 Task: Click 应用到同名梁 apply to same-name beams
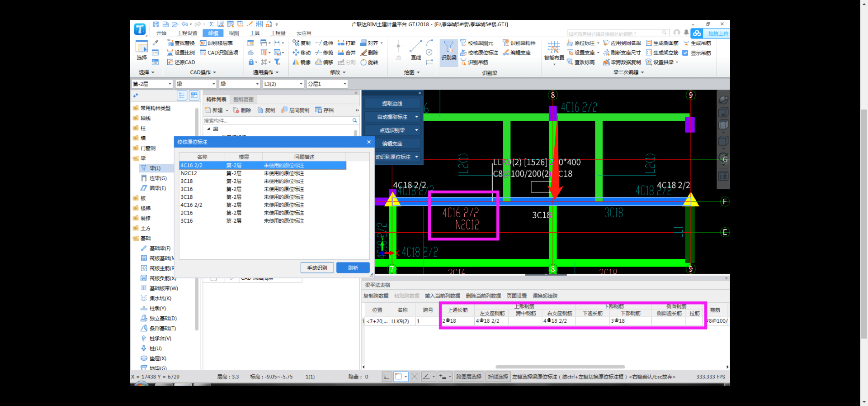pyautogui.click(x=622, y=43)
